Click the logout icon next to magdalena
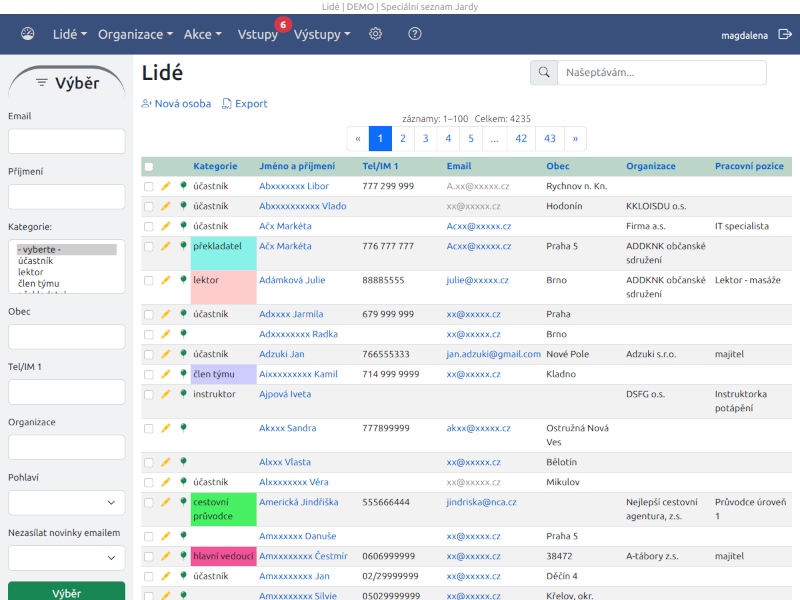The width and height of the screenshot is (800, 600). pyautogui.click(x=785, y=34)
